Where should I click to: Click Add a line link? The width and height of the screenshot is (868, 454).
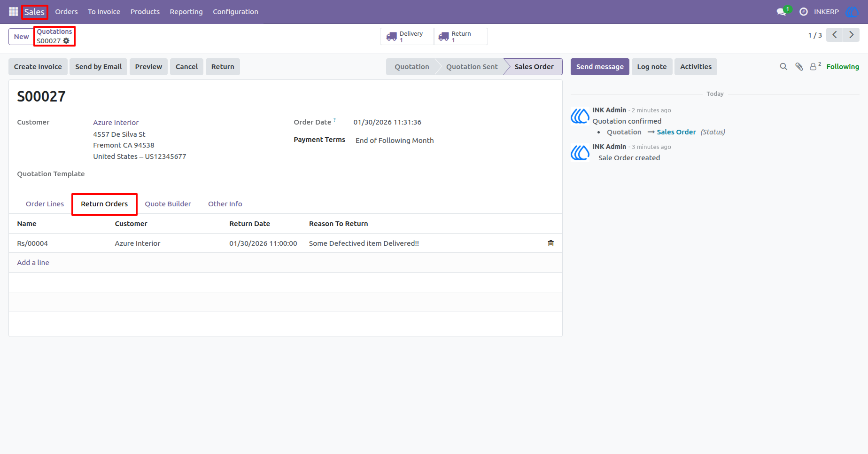pos(33,263)
